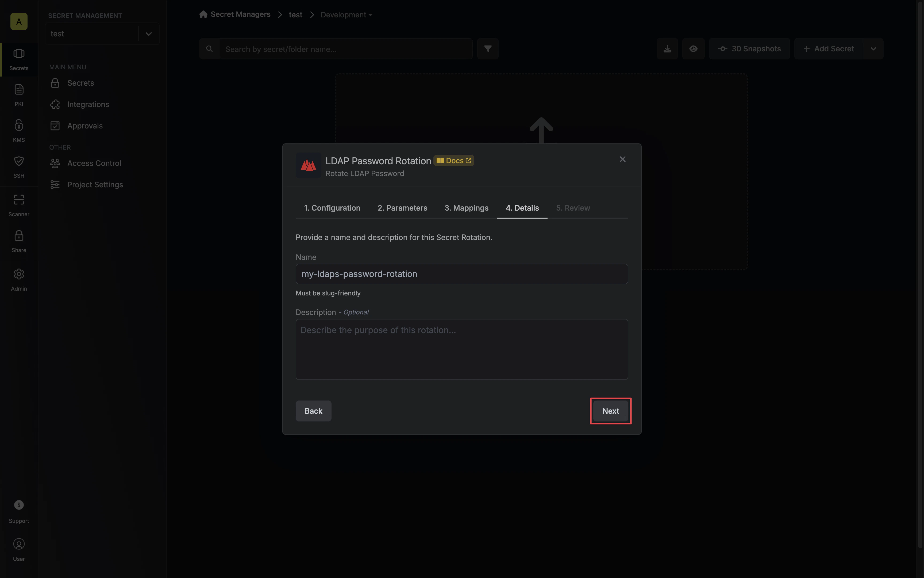
Task: Expand the Add Secret options arrow
Action: (x=873, y=48)
